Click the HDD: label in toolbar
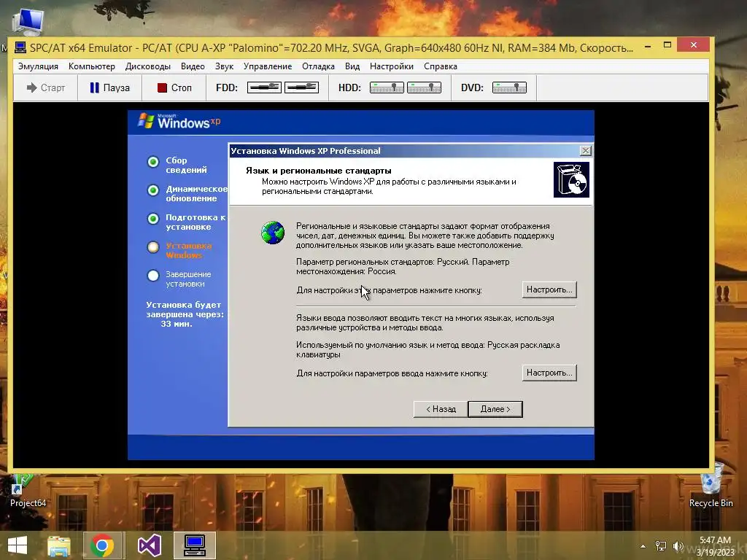747x560 pixels. tap(349, 87)
